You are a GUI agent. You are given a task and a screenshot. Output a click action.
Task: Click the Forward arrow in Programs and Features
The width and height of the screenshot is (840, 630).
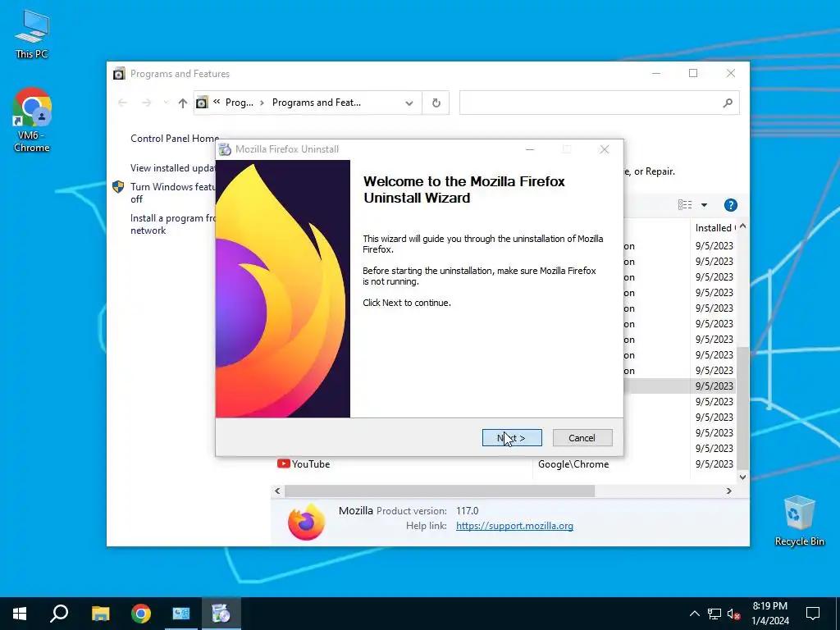[x=146, y=103]
